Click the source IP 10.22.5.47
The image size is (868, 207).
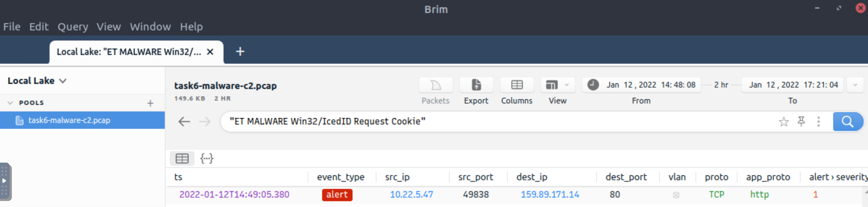412,194
